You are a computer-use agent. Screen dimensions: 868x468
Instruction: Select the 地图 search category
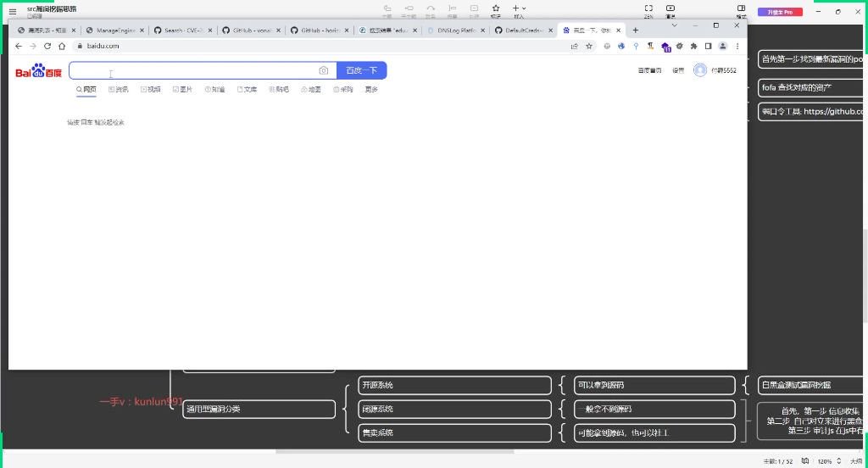(x=311, y=89)
